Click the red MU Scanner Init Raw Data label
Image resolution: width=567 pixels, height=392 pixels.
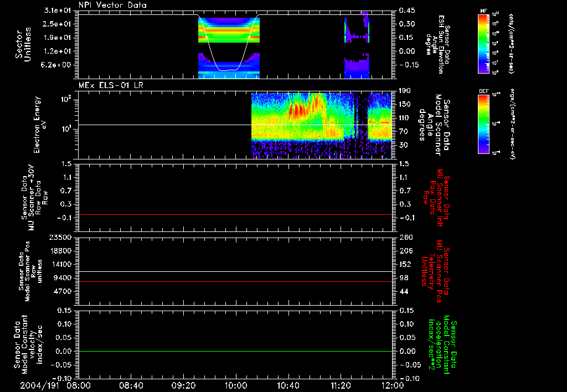click(x=437, y=198)
